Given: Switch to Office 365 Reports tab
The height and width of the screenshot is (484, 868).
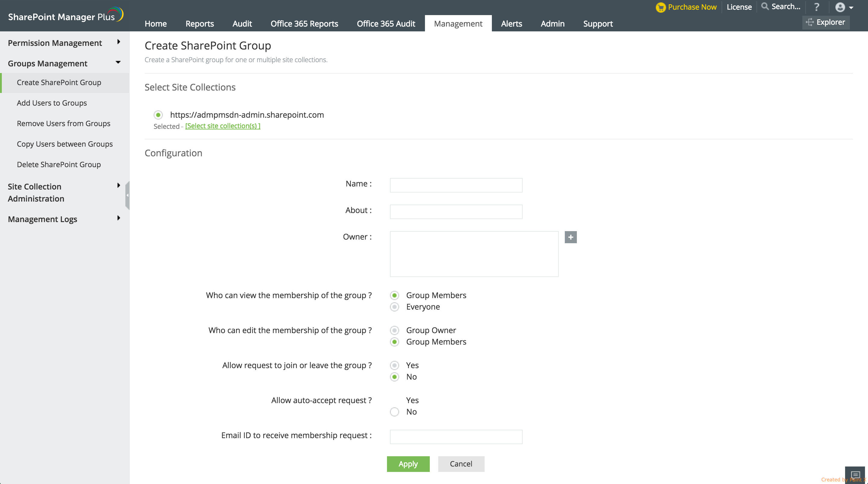Looking at the screenshot, I should click(x=304, y=24).
